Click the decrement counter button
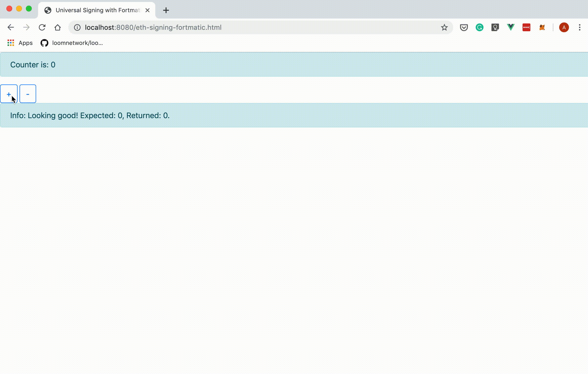Viewport: 588px width, 374px height. click(27, 94)
